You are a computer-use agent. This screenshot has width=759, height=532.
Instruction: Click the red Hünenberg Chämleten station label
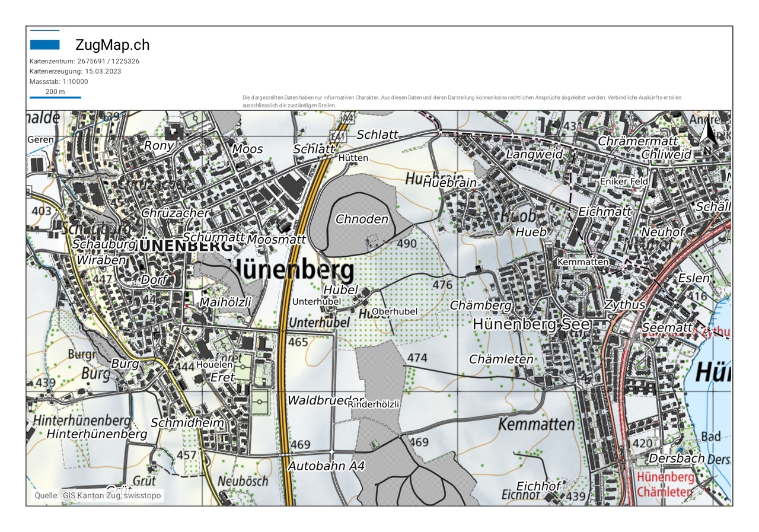(664, 485)
